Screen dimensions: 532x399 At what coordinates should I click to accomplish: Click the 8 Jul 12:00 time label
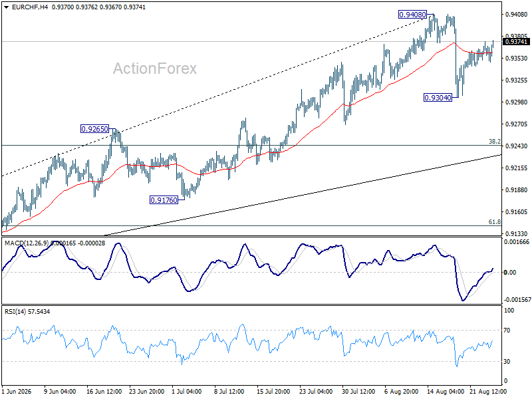tap(229, 392)
